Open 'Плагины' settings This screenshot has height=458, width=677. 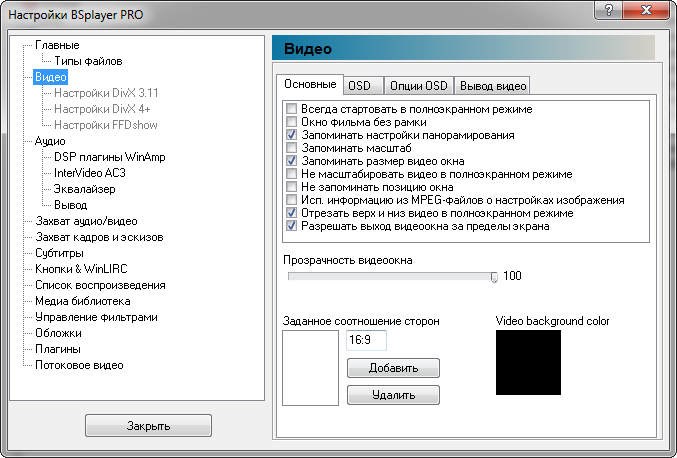[57, 349]
